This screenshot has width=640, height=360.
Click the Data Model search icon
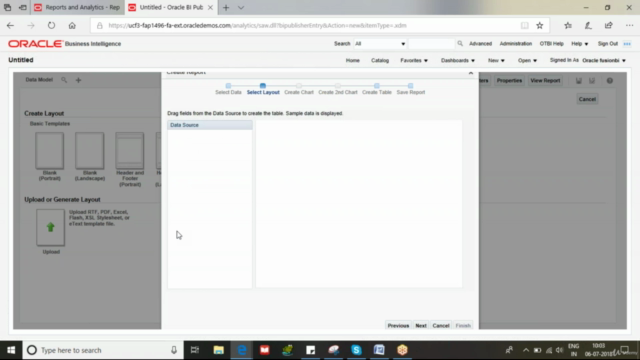pos(64,80)
